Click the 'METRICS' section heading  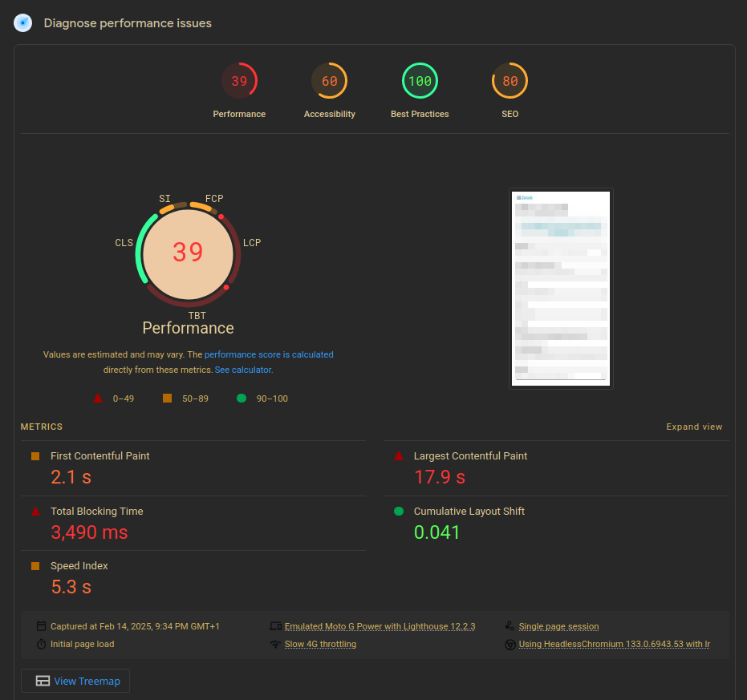[x=42, y=427]
